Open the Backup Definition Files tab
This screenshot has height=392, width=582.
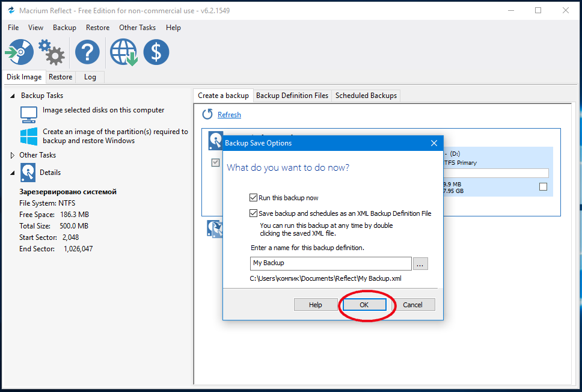pos(292,96)
